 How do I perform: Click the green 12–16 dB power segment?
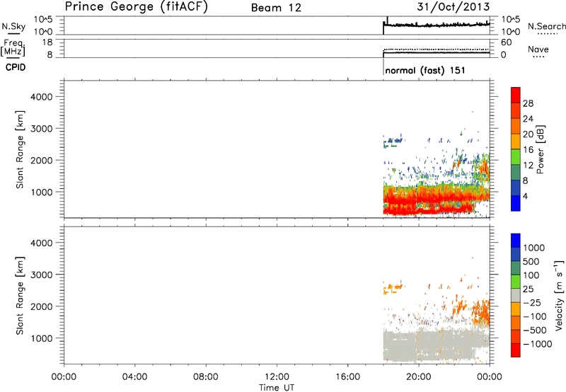(516, 157)
